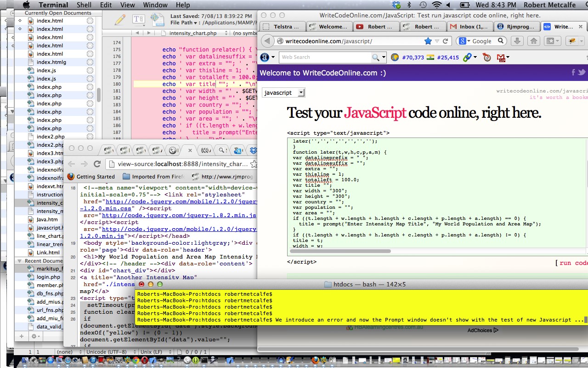This screenshot has width=588, height=368.
Task: Click the pencil icon in TextWrangler toolbar
Action: tap(120, 19)
